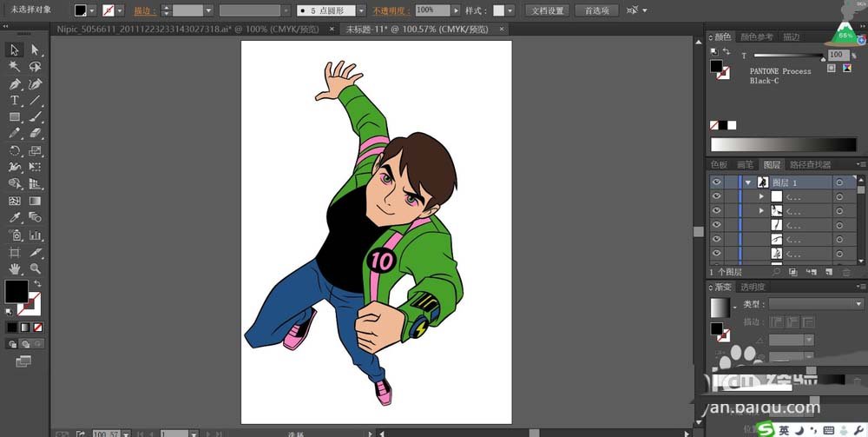Select the Direct Selection (white arrow) tool
The image size is (868, 437).
[35, 50]
